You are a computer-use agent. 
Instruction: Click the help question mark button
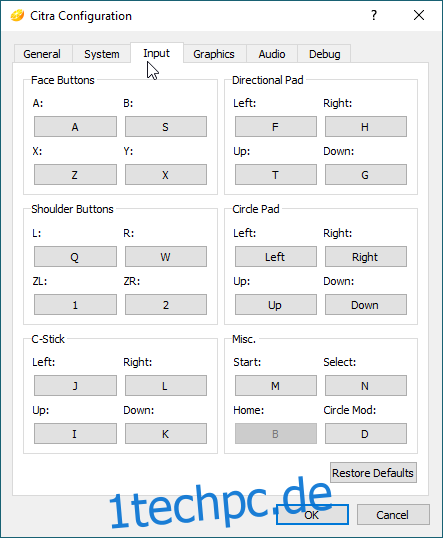point(374,15)
